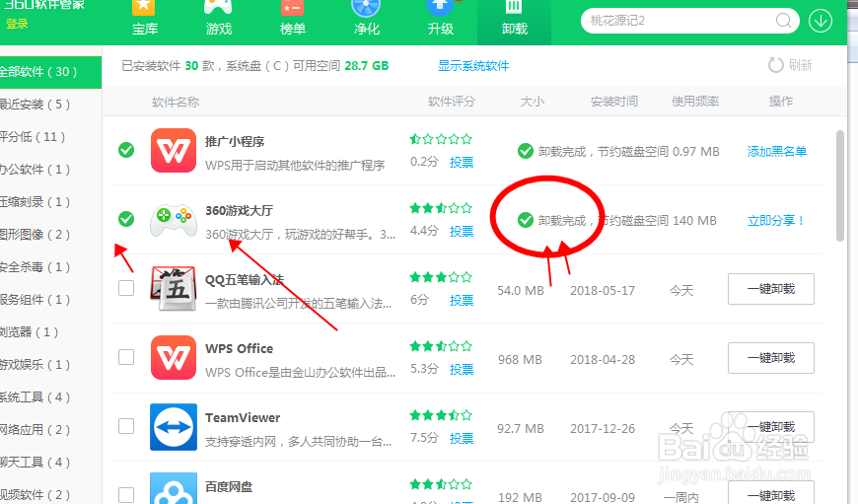Click the star rating of WPS Office
This screenshot has width=858, height=504.
click(x=441, y=346)
